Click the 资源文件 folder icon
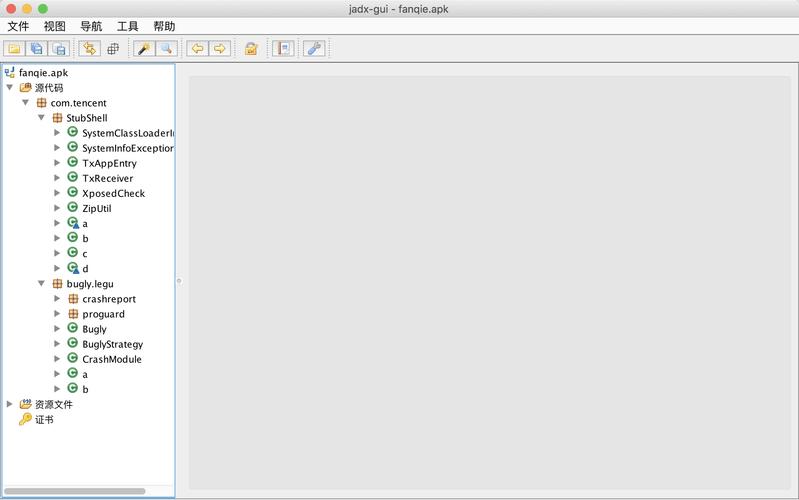Viewport: 799px width, 500px height. pyautogui.click(x=25, y=404)
